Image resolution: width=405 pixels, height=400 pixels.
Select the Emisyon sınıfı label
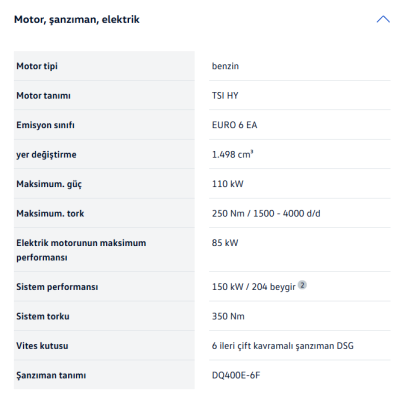coord(45,125)
